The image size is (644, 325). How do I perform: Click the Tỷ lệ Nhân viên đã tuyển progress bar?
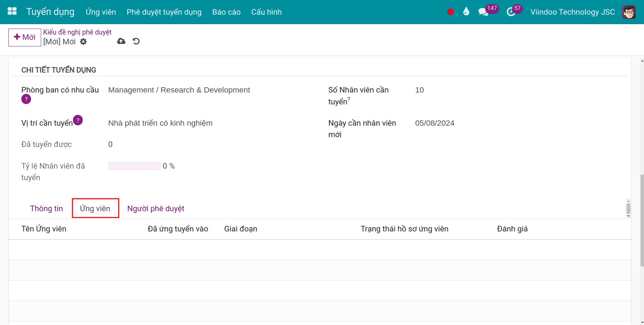pyautogui.click(x=134, y=166)
